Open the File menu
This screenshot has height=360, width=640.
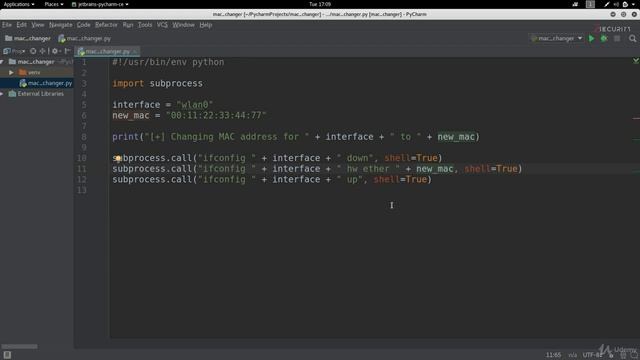point(7,25)
